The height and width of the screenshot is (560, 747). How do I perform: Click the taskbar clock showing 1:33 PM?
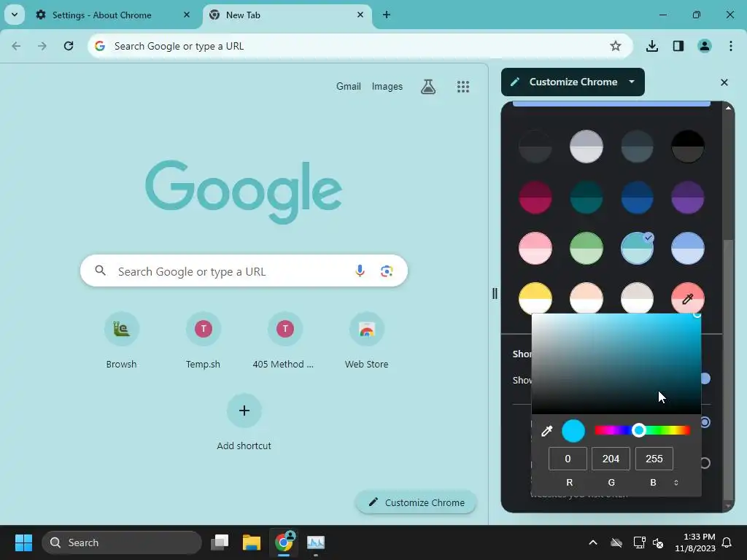tap(695, 542)
